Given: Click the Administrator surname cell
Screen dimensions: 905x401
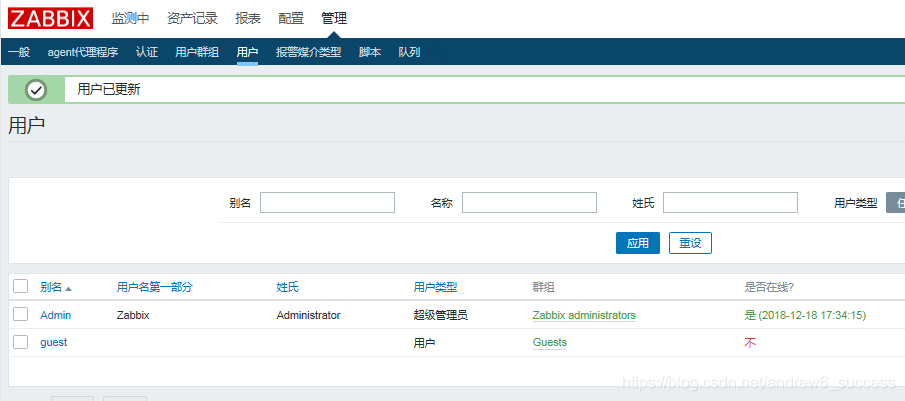Looking at the screenshot, I should tap(308, 316).
